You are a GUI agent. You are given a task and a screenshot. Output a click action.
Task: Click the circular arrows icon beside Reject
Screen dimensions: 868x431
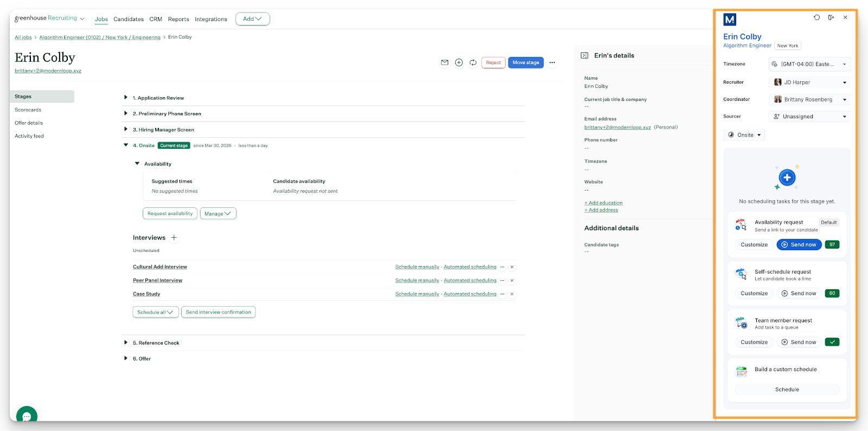click(473, 62)
